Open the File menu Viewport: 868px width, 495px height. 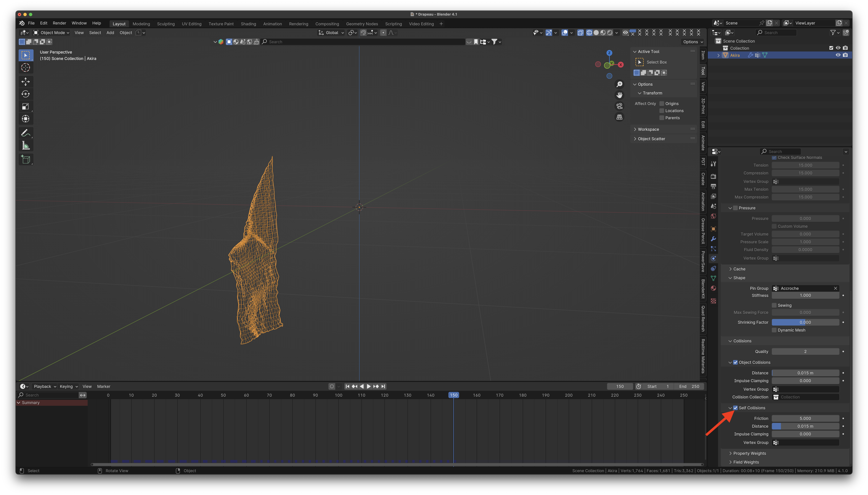tap(31, 23)
